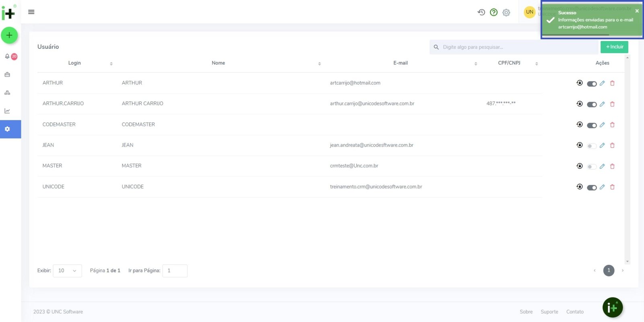Image resolution: width=644 pixels, height=322 pixels.
Task: Open the chart reports sidebar icon
Action: coord(7,111)
